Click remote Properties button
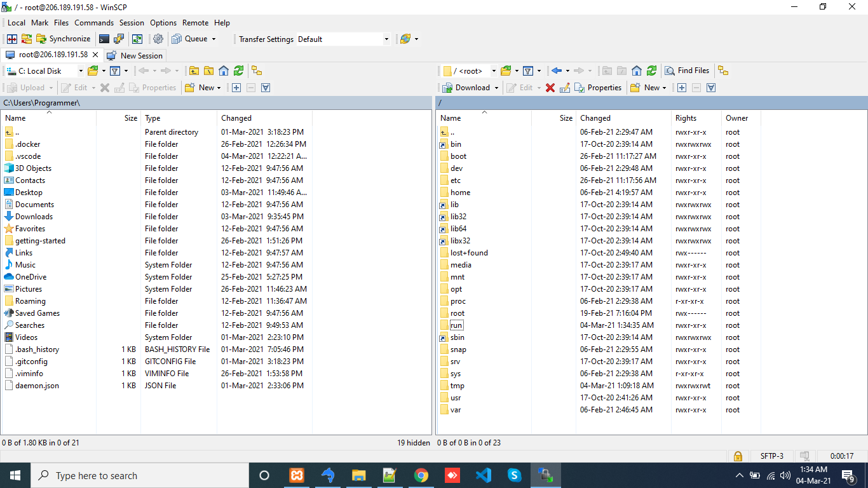Screen dimensions: 868x488 [x=598, y=88]
